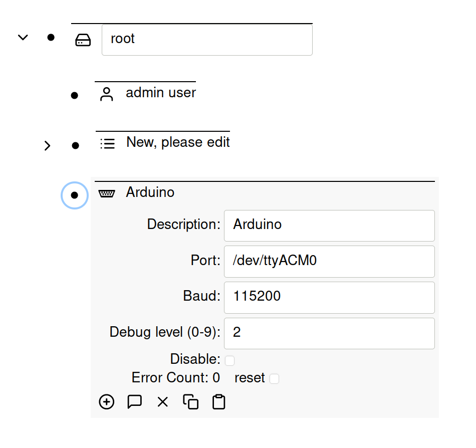This screenshot has width=476, height=448.
Task: Select the New, please edit item
Action: (x=178, y=142)
